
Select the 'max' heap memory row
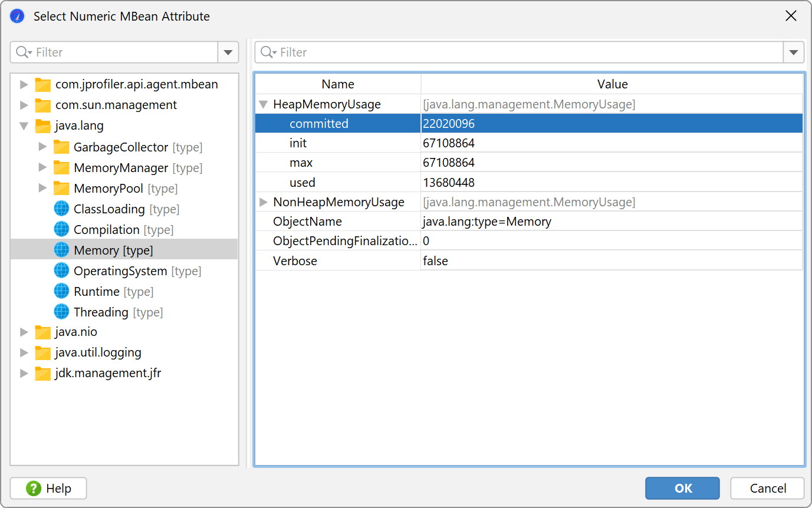pos(301,163)
